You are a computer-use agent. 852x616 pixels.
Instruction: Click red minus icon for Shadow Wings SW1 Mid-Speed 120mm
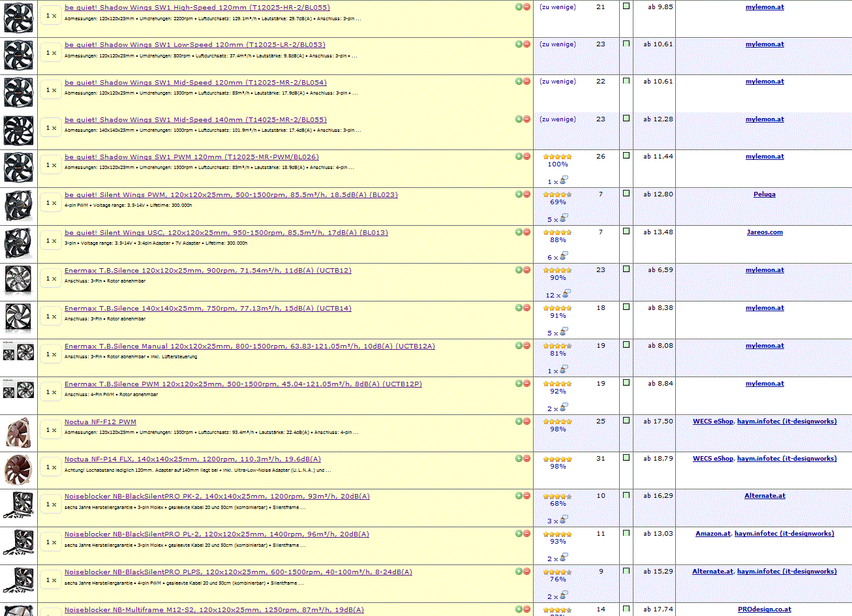point(526,82)
